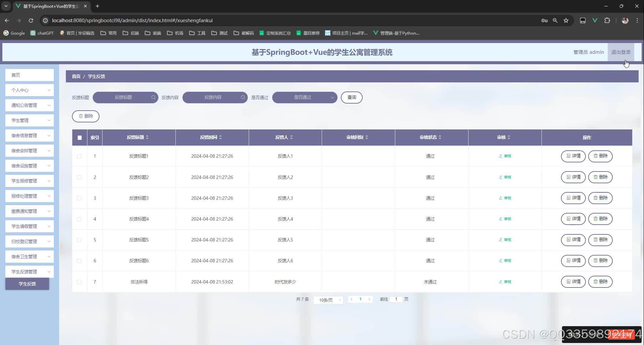Open the Vue devtools extension icon
The width and height of the screenshot is (644, 345).
click(595, 21)
